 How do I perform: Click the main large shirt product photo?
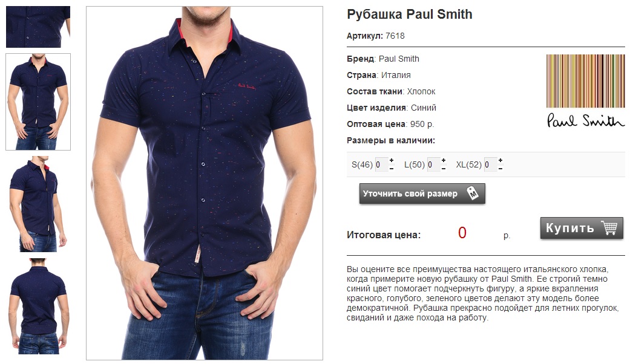tap(205, 183)
